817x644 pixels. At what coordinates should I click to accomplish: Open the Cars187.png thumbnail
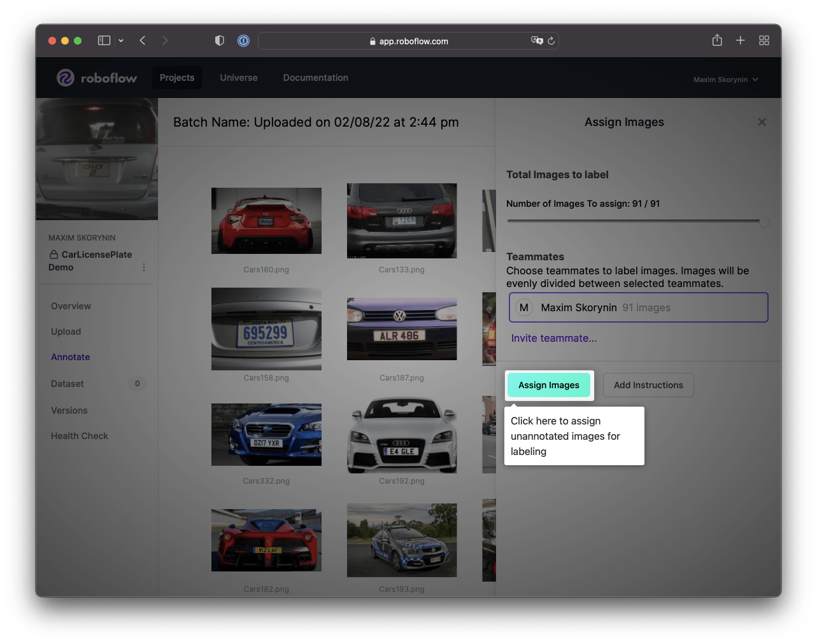point(402,329)
